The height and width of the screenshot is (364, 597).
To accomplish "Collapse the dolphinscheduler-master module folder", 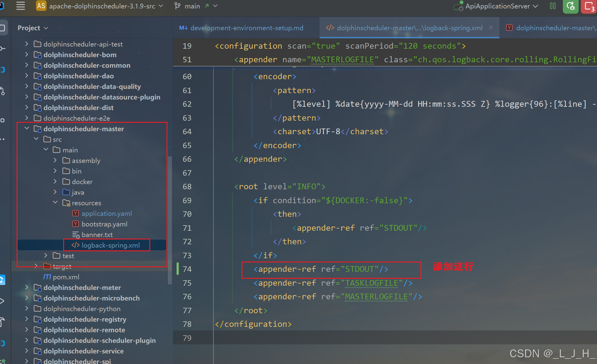I will coord(27,128).
